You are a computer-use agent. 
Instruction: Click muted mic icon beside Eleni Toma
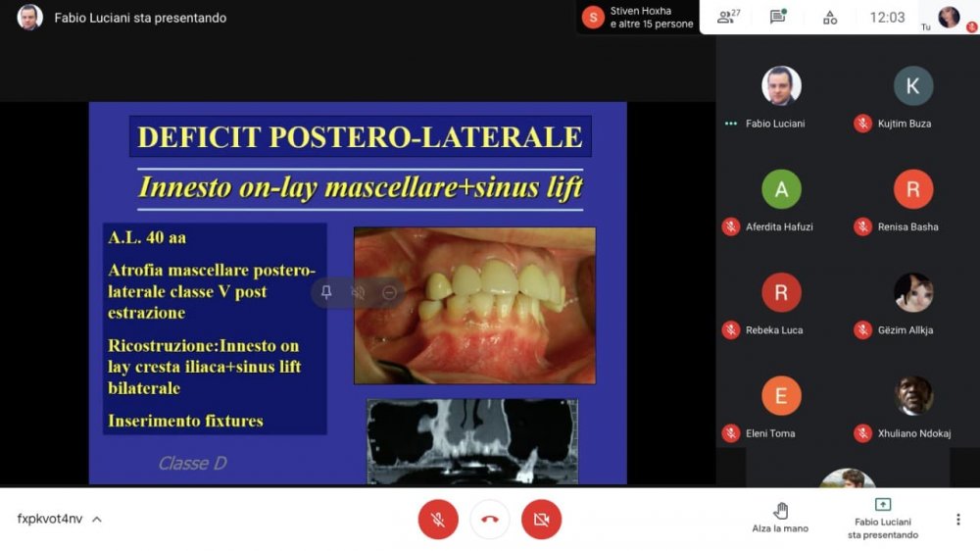pyautogui.click(x=731, y=432)
